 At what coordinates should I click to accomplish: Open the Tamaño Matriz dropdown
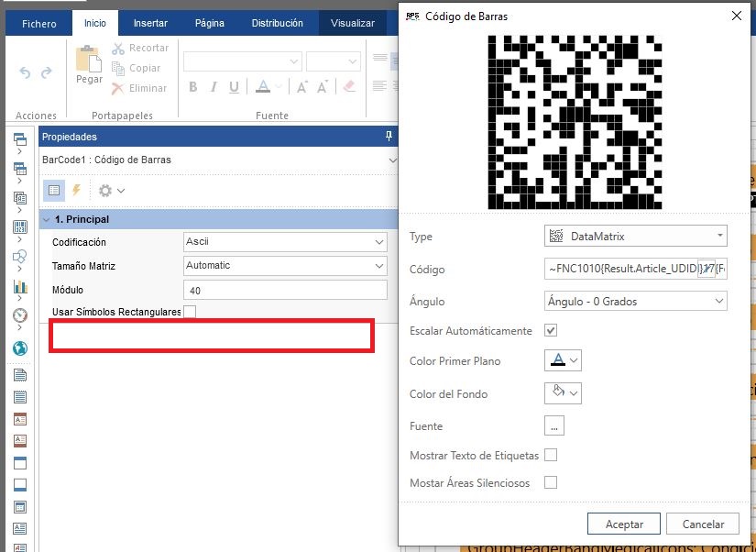pos(379,265)
